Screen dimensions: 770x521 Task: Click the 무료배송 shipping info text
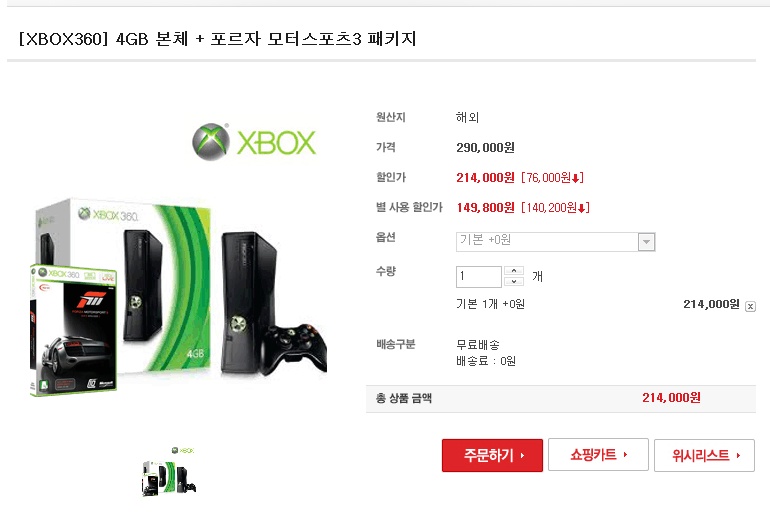click(478, 345)
